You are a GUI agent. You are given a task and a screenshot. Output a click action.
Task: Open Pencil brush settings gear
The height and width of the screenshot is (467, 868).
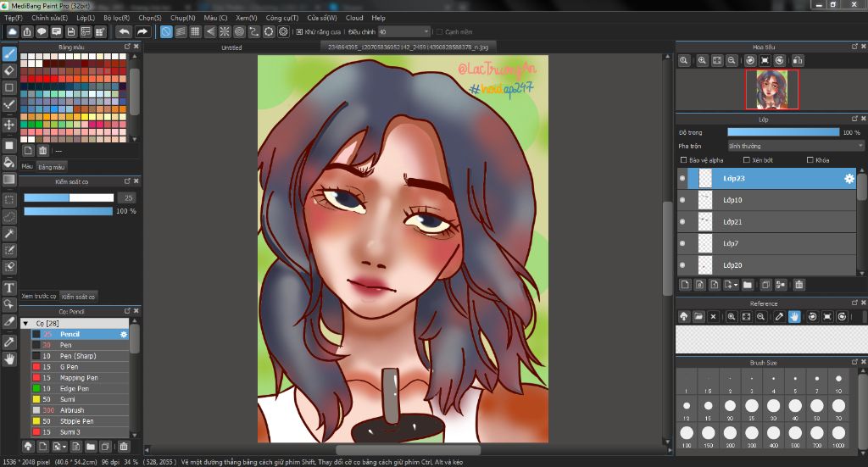tap(124, 334)
